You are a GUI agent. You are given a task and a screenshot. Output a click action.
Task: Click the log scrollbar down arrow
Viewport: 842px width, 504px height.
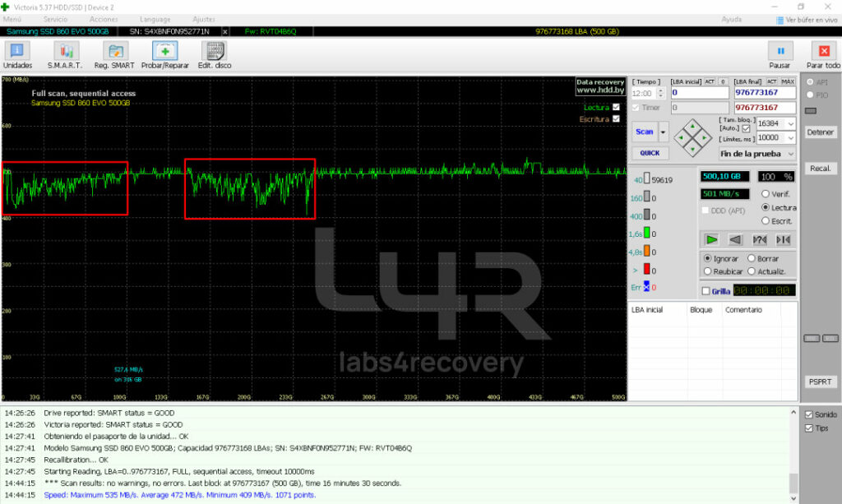click(793, 498)
